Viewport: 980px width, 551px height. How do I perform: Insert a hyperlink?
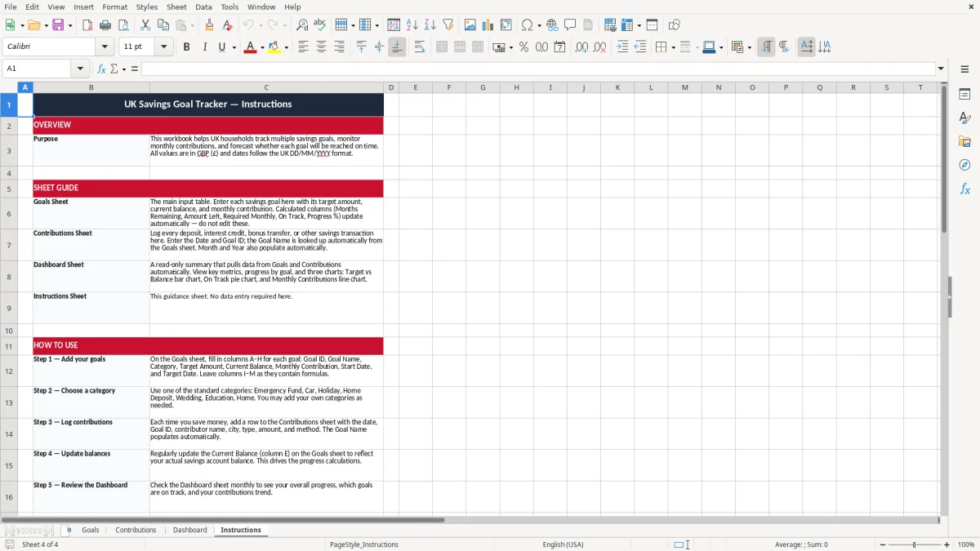click(x=552, y=25)
